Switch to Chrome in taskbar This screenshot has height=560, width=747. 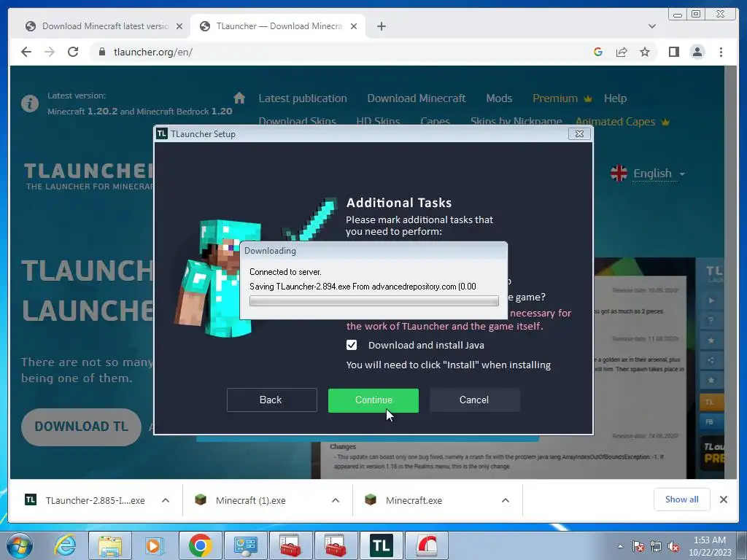[x=200, y=545]
